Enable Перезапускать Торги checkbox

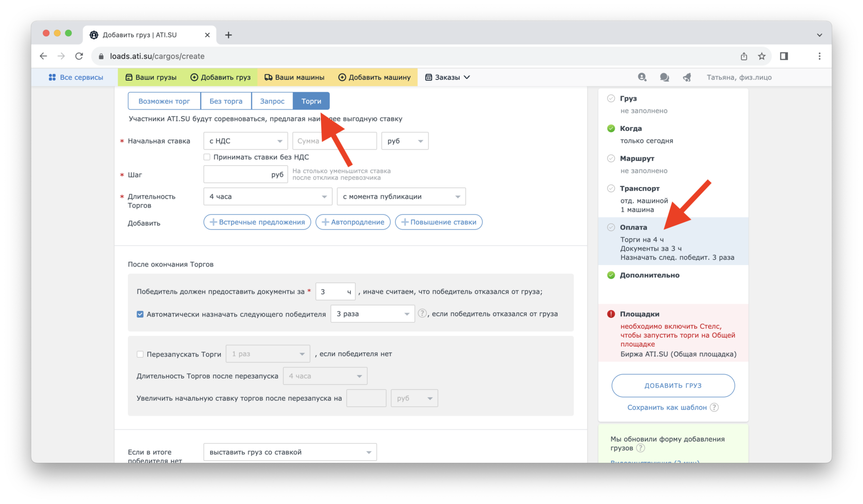[x=140, y=354]
